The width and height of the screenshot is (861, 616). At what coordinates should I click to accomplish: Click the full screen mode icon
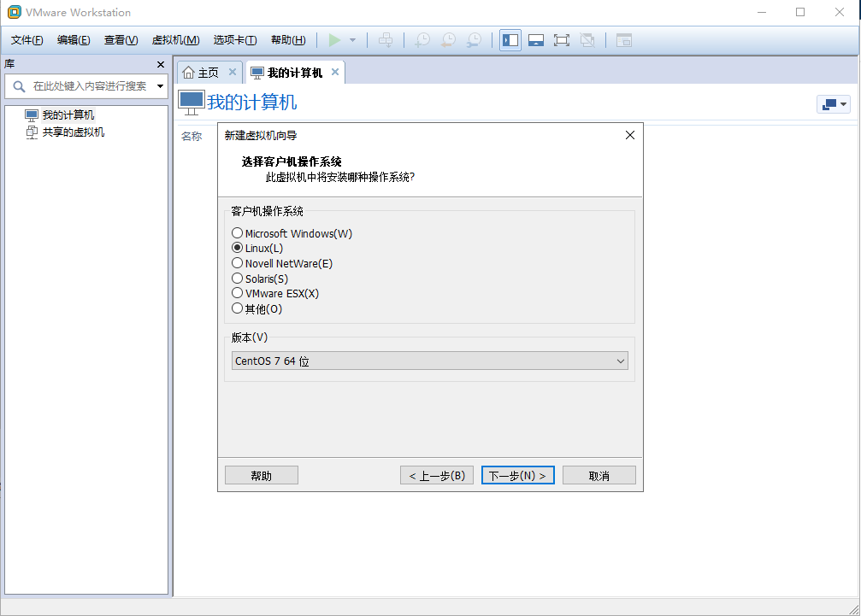(561, 40)
